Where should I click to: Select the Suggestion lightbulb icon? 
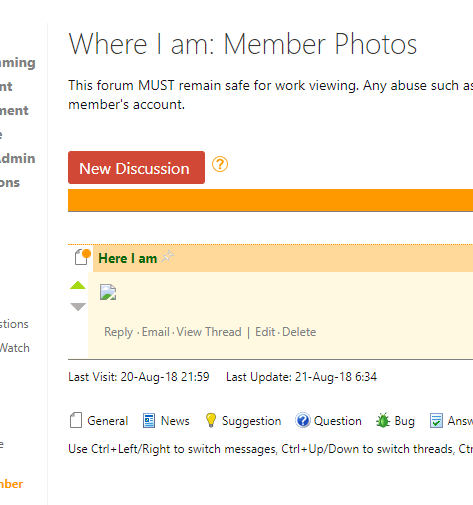coord(211,420)
